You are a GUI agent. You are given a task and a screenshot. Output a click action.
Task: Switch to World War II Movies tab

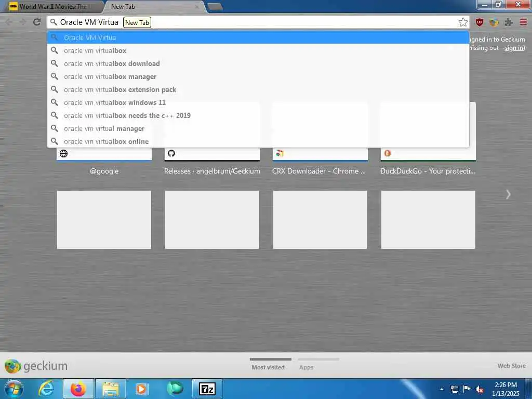pos(53,6)
